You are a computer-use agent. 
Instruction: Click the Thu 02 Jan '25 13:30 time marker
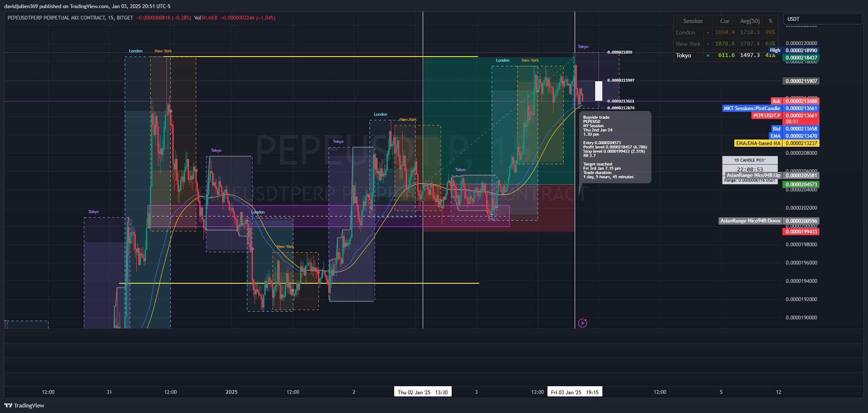[x=423, y=392]
